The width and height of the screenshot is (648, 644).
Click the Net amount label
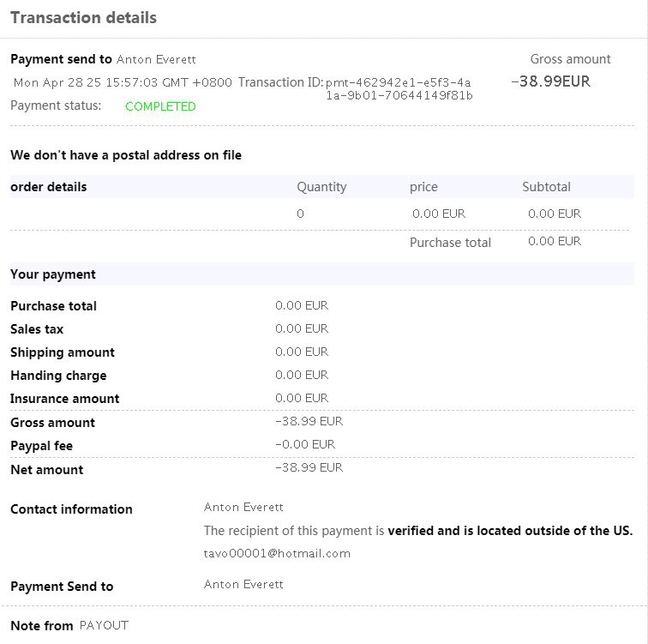pos(47,470)
